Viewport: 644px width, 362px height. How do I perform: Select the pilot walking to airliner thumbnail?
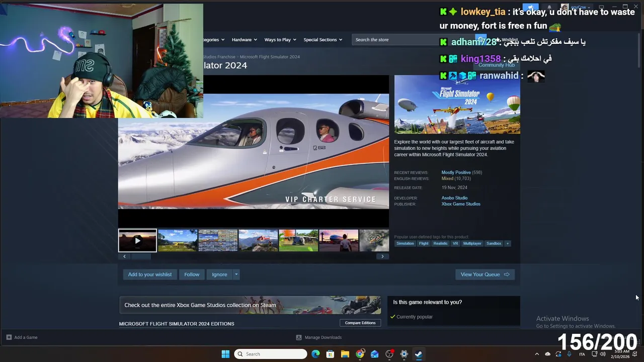tap(339, 240)
